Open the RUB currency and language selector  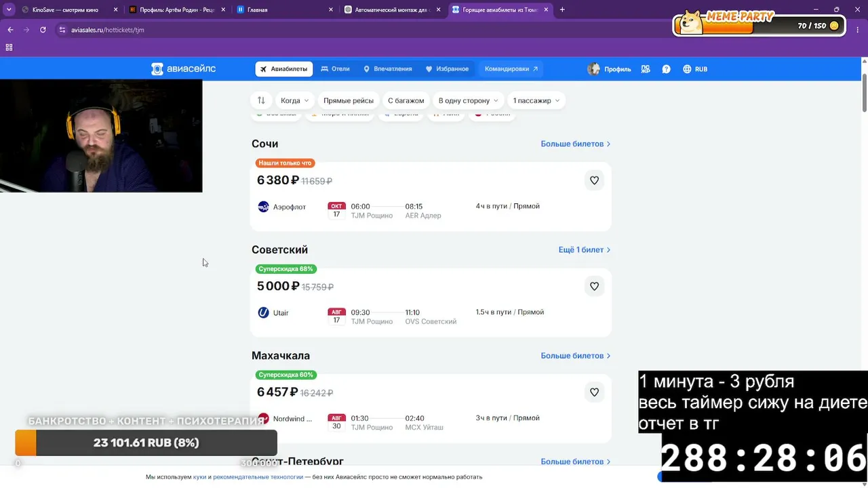(695, 69)
